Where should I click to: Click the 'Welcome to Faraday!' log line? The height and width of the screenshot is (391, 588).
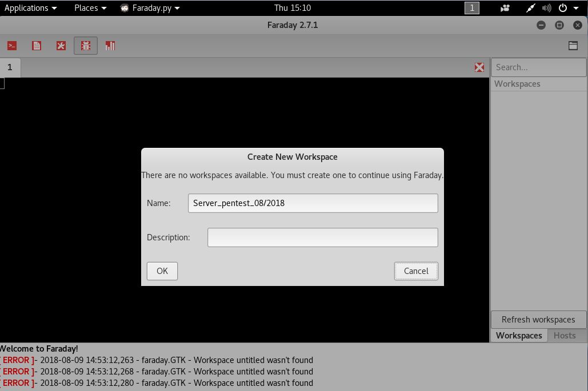pos(39,349)
